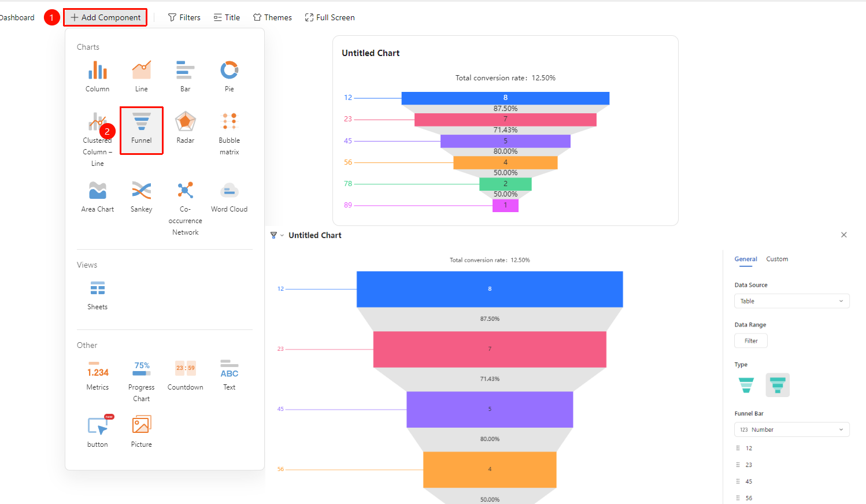Close the chart editor panel

coord(844,235)
